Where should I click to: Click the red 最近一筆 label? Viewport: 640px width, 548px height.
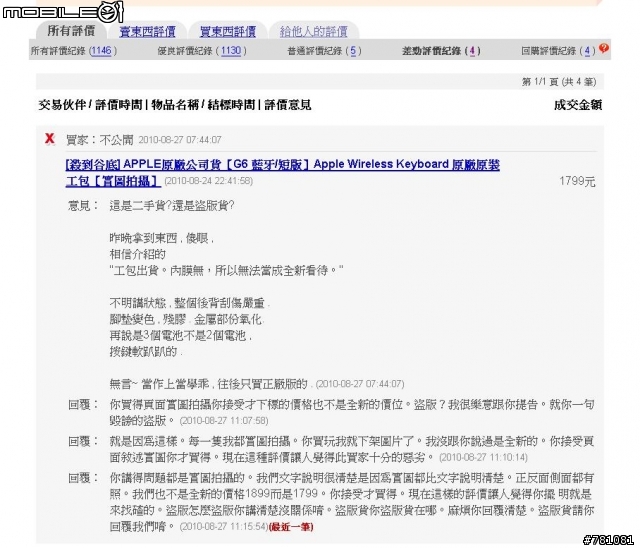click(x=291, y=526)
